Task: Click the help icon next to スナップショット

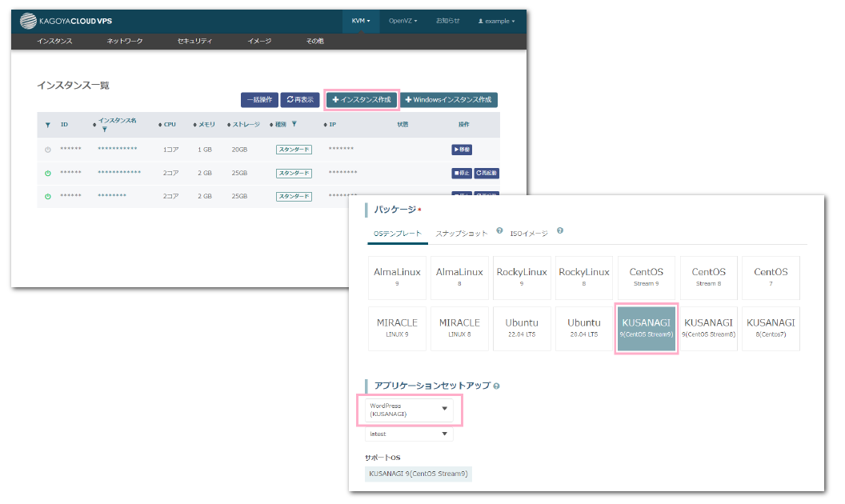Action: click(499, 230)
